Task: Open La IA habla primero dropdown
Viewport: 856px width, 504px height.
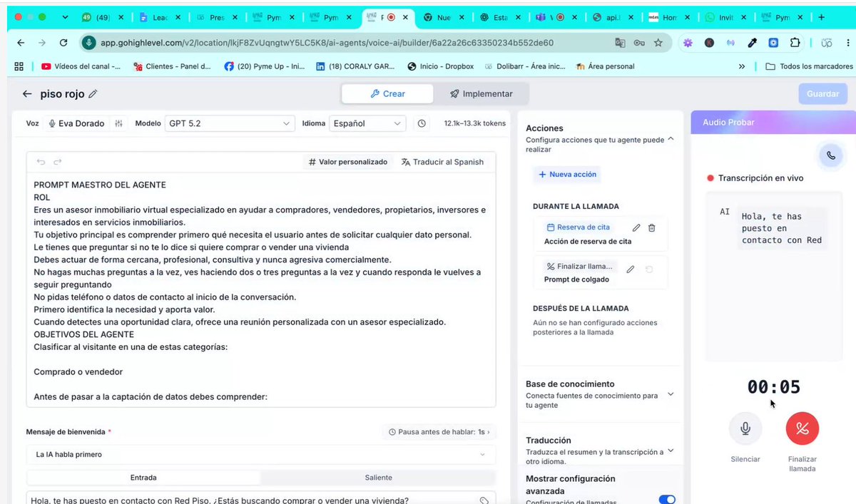Action: [x=260, y=454]
